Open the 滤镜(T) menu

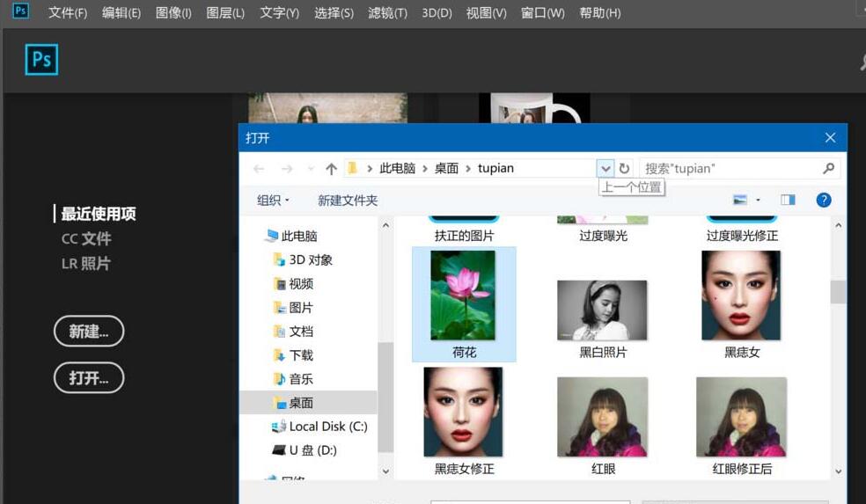pos(388,12)
